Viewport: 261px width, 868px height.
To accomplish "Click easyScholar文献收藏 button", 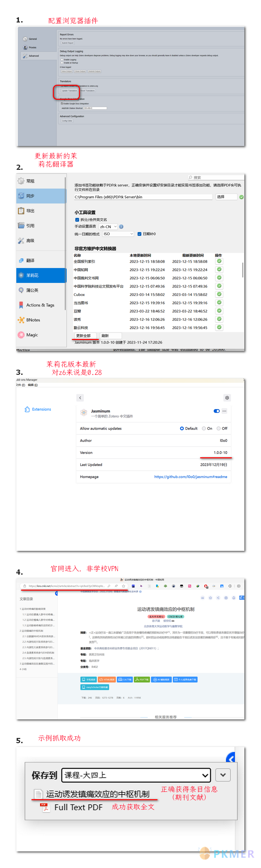I will pyautogui.click(x=95, y=687).
